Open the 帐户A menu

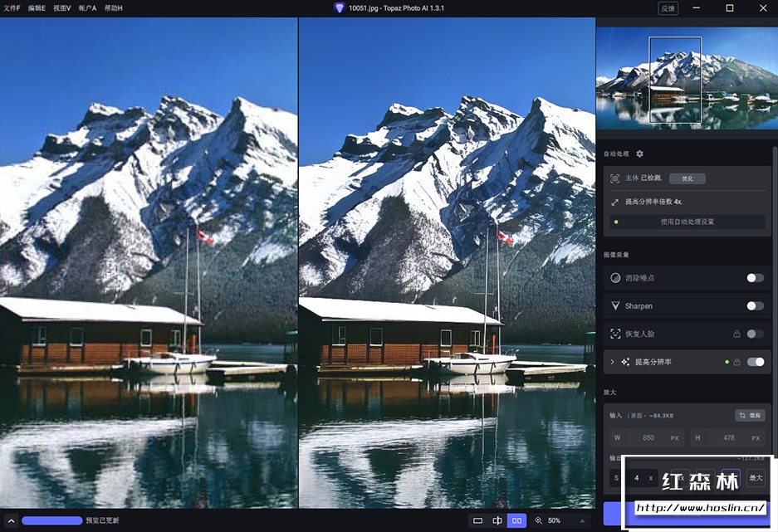coord(87,8)
